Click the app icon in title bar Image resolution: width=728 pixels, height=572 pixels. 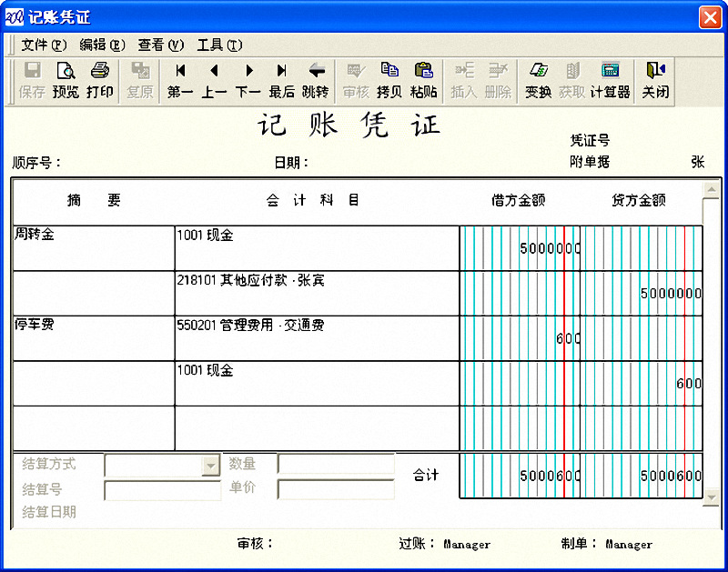click(14, 17)
